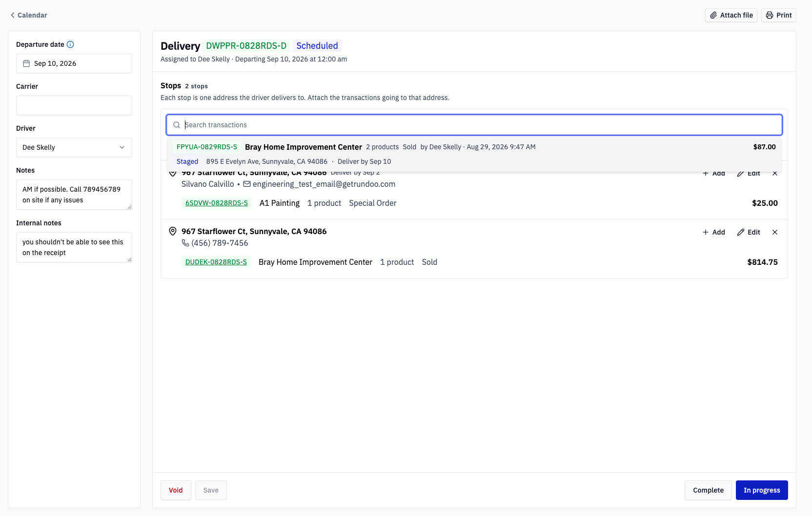Screen dimensions: 812x516
Task: Remove the Bray Home Improvement stop
Action: [775, 232]
